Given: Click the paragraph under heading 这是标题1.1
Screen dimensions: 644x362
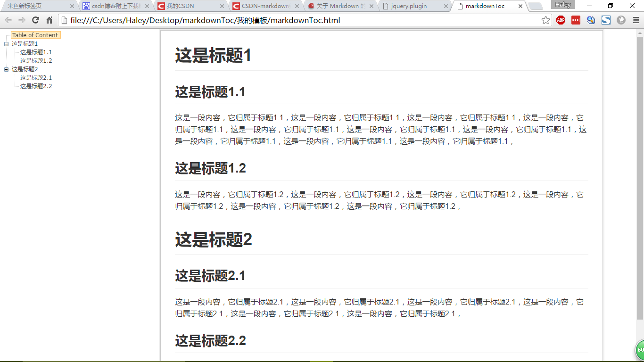Looking at the screenshot, I should (x=381, y=129).
